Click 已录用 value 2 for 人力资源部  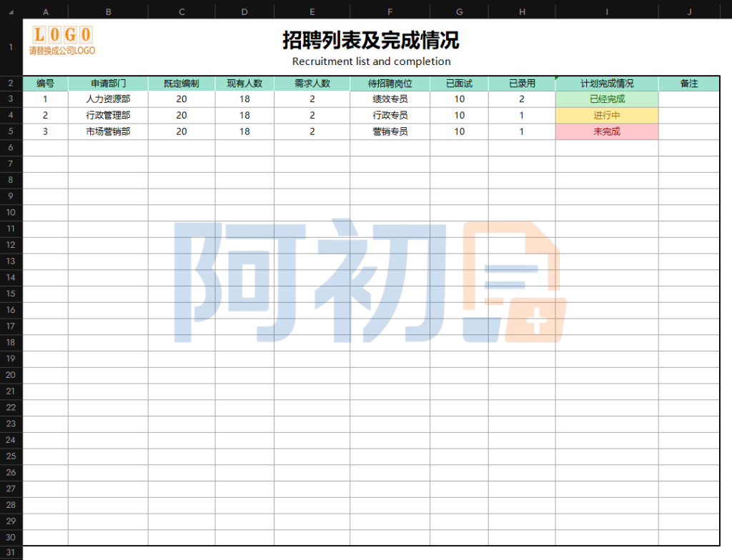click(522, 99)
